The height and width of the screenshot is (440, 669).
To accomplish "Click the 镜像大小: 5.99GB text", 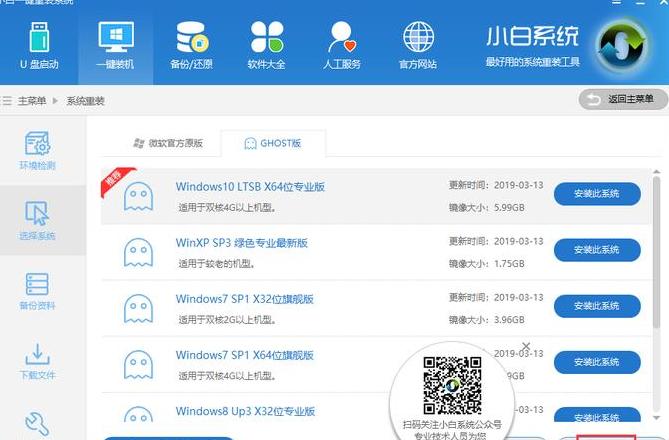I will (486, 208).
